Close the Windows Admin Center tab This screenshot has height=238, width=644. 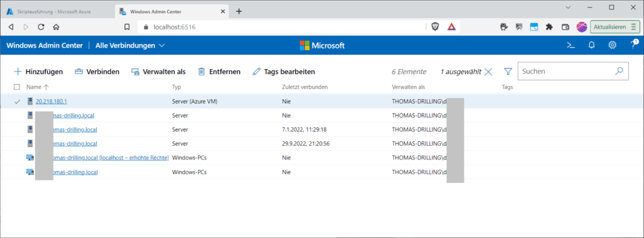click(x=223, y=11)
